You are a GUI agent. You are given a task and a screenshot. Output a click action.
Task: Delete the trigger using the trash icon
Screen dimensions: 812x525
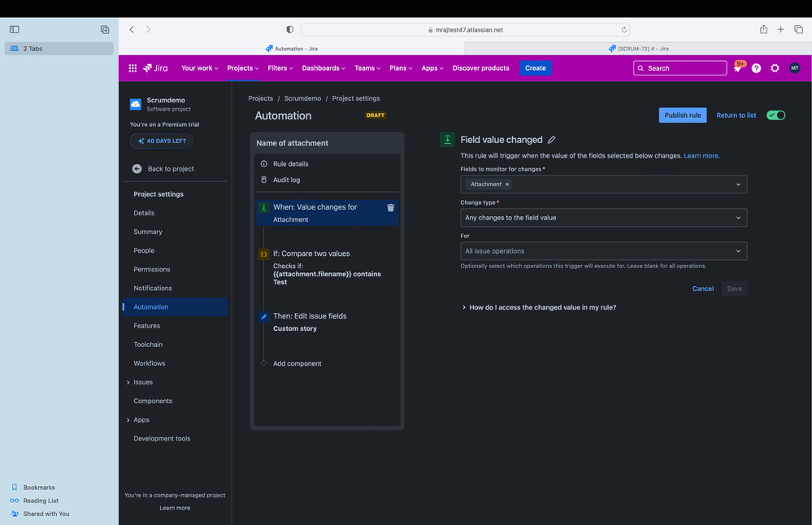[x=391, y=207]
